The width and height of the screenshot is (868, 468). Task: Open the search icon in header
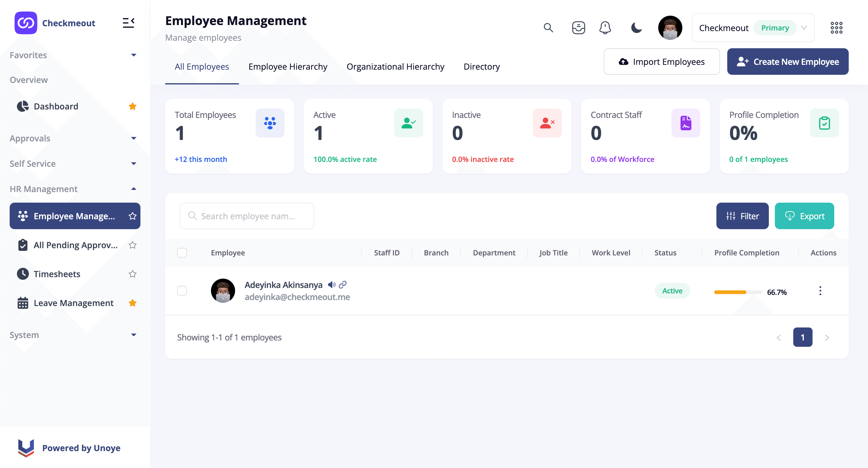pyautogui.click(x=548, y=28)
